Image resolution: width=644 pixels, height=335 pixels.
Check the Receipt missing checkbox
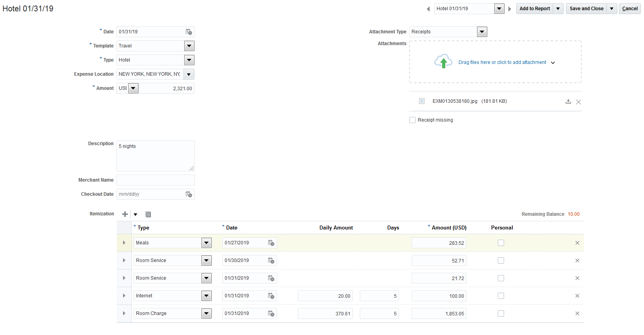pos(412,120)
